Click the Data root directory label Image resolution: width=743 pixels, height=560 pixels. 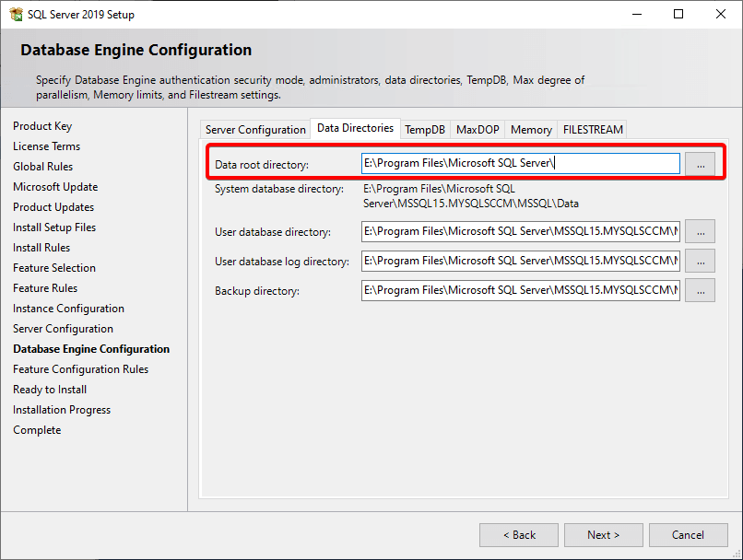point(262,165)
